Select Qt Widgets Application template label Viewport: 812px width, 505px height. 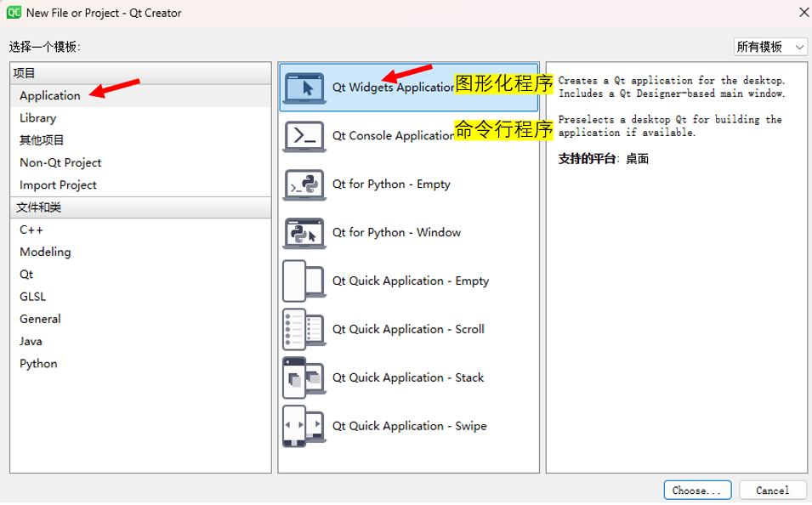(x=394, y=88)
